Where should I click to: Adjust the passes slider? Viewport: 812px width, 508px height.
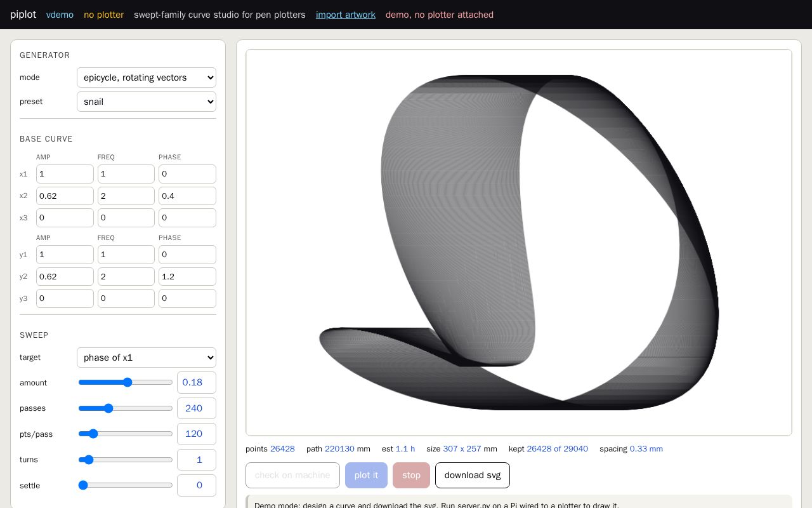(126, 408)
